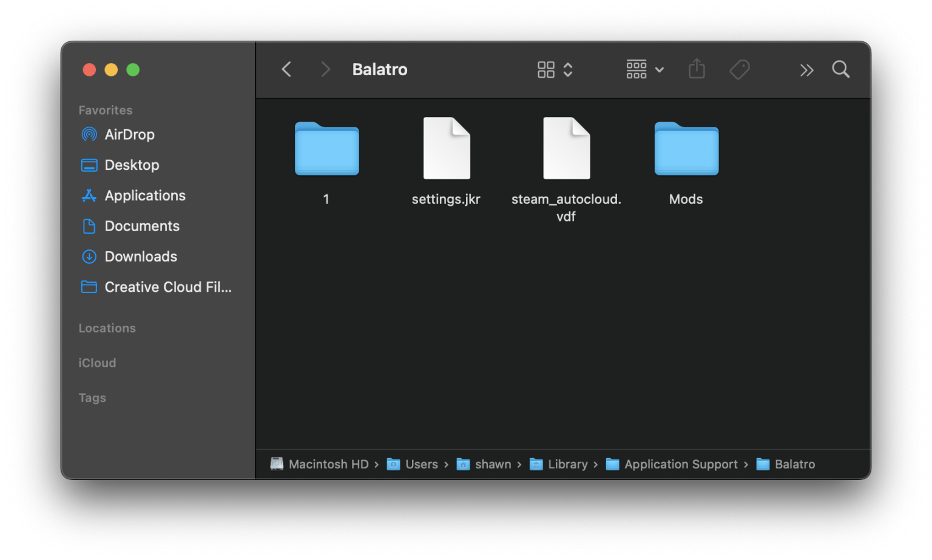Open the folder named 1
The height and width of the screenshot is (560, 932).
(326, 149)
